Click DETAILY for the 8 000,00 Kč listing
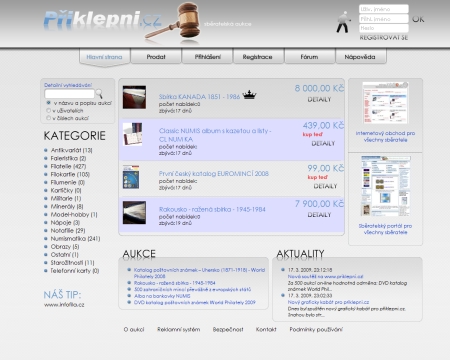 pyautogui.click(x=319, y=99)
